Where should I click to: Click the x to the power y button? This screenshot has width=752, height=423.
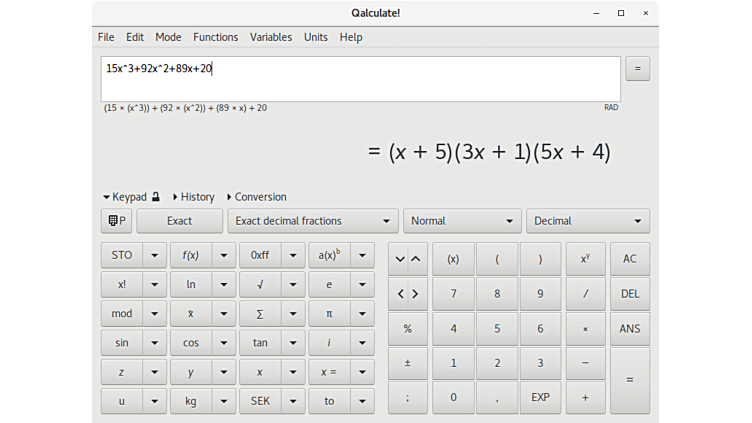pyautogui.click(x=585, y=259)
